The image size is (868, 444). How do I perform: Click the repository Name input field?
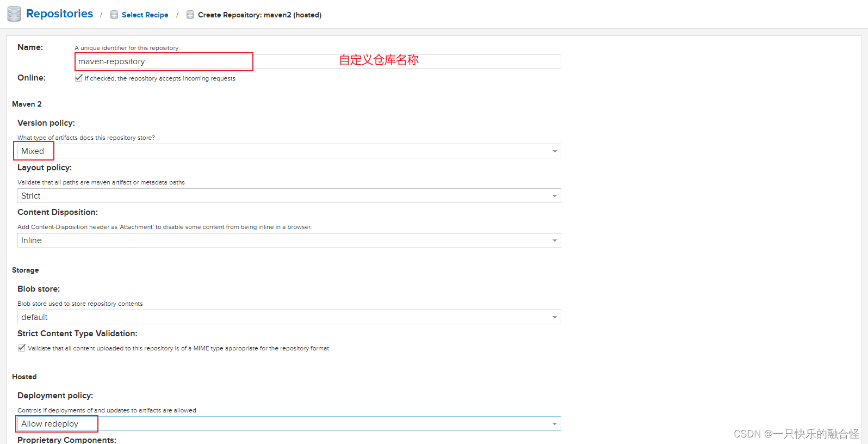318,61
